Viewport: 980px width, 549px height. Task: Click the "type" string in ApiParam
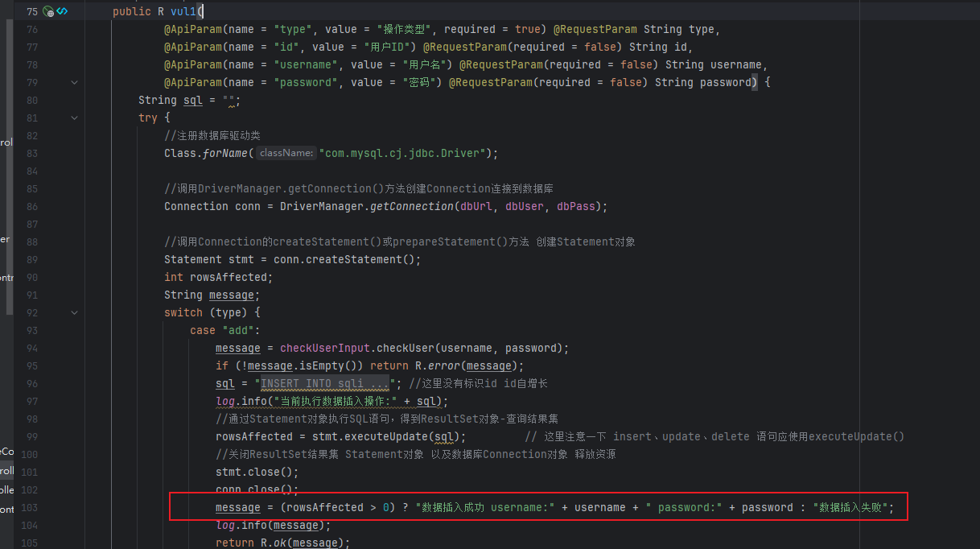click(x=294, y=29)
